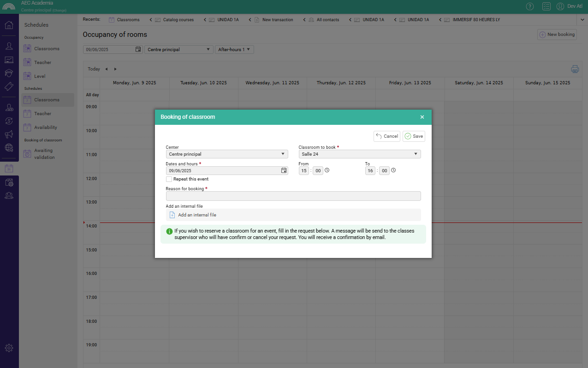The image size is (588, 368).
Task: Open calendar picker in Dates and hours field
Action: click(284, 170)
